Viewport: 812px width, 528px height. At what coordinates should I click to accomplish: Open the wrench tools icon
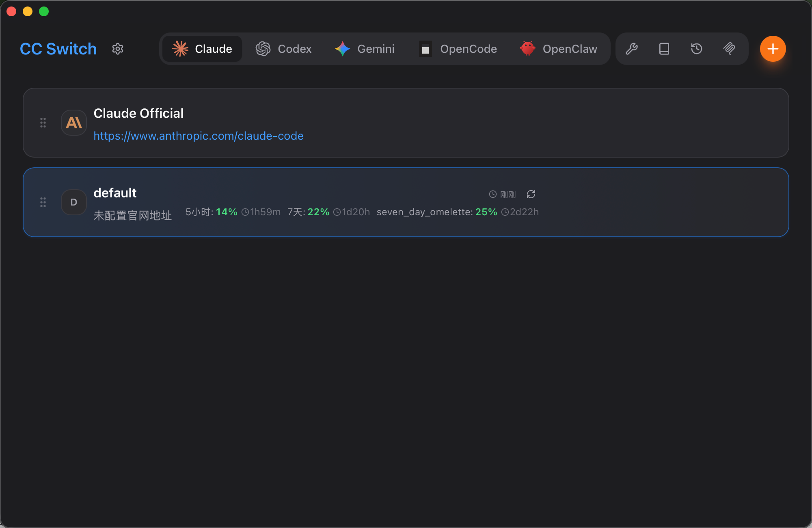pyautogui.click(x=632, y=49)
